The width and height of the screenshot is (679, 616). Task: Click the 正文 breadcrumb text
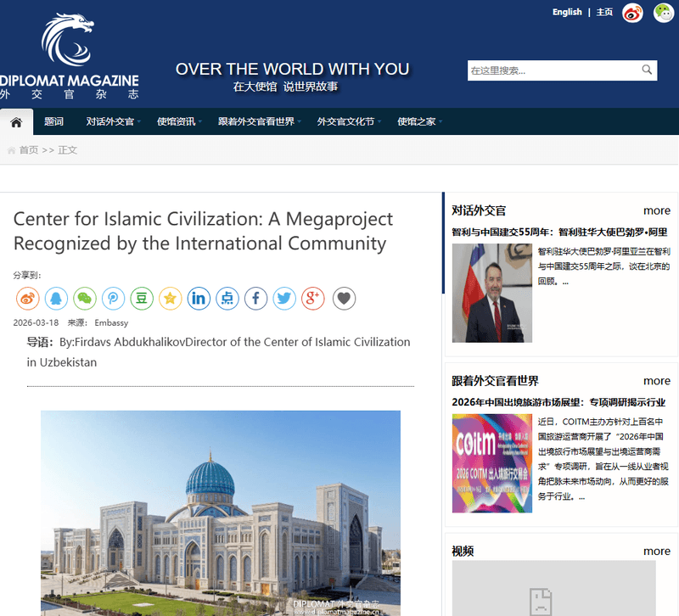[x=68, y=150]
